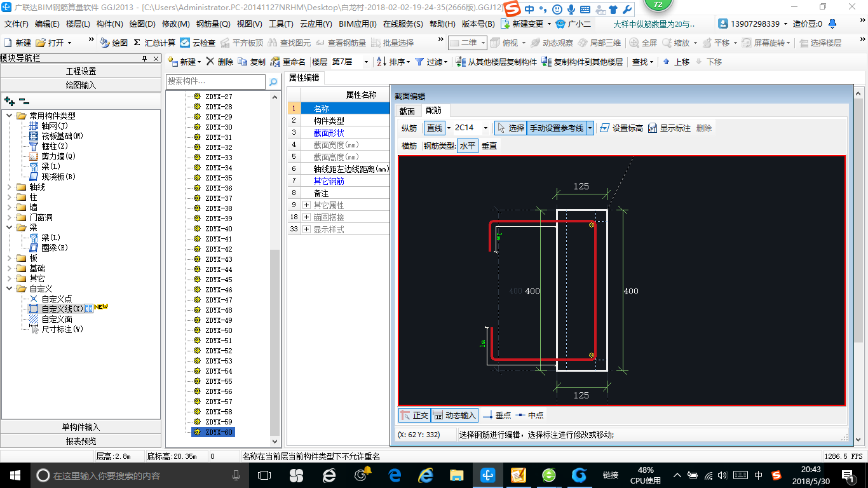868x488 pixels.
Task: Click the 绘图 toolbar button
Action: pyautogui.click(x=114, y=43)
